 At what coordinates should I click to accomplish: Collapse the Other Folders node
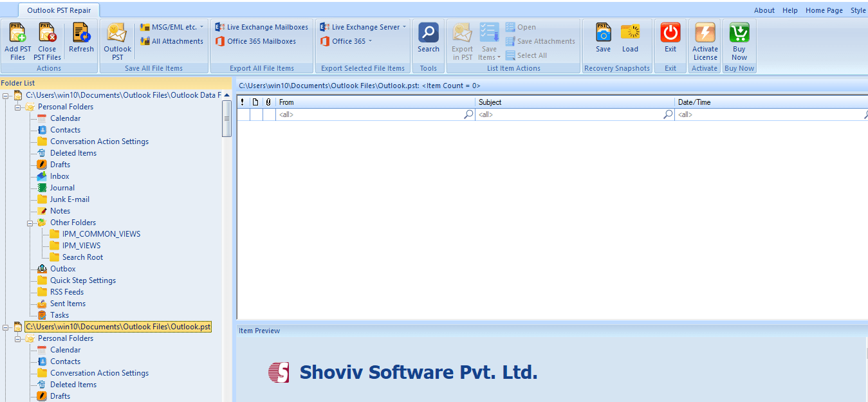[30, 223]
